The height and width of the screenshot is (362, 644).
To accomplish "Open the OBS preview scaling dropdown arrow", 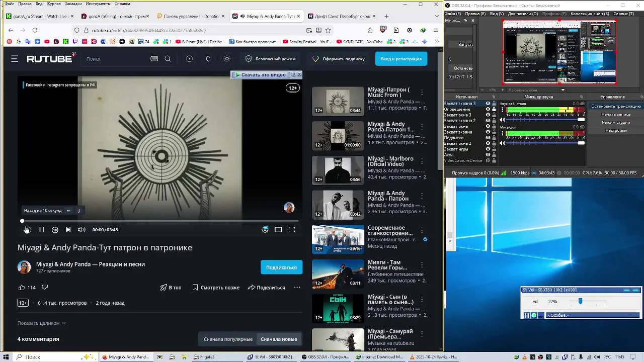I will 563,90.
